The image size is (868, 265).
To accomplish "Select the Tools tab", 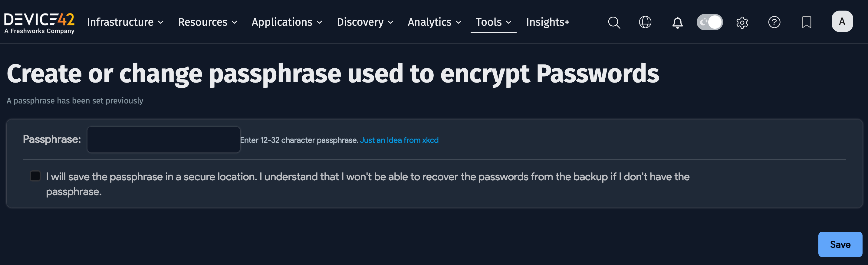I will (x=493, y=22).
